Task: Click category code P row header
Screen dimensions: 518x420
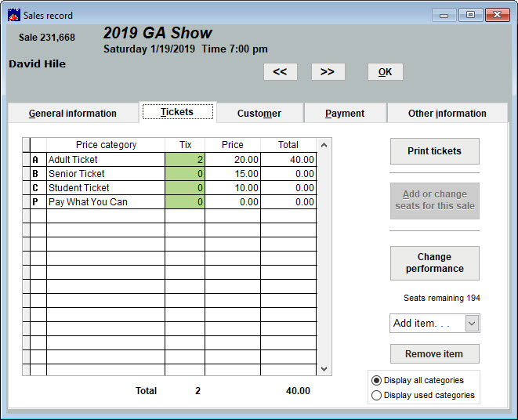Action: pyautogui.click(x=38, y=202)
